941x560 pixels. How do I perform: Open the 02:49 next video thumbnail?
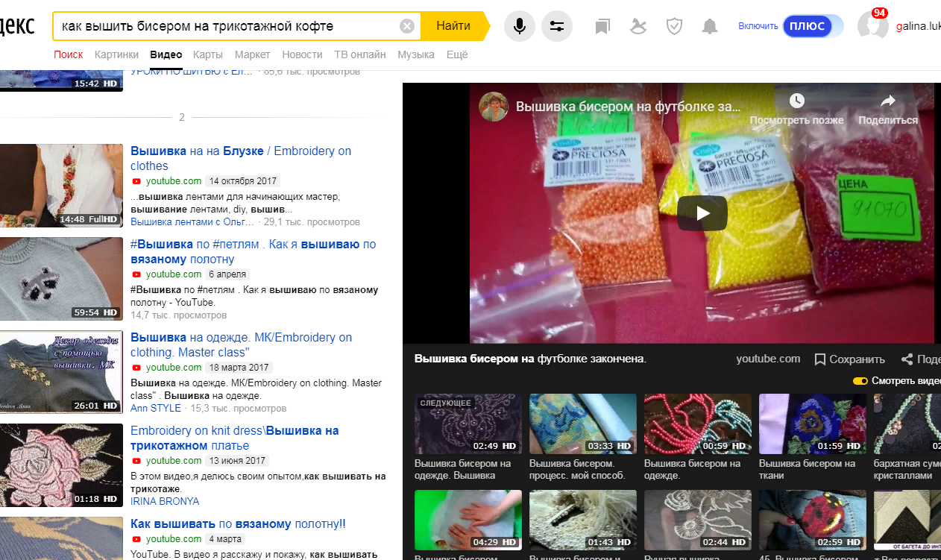pos(468,424)
